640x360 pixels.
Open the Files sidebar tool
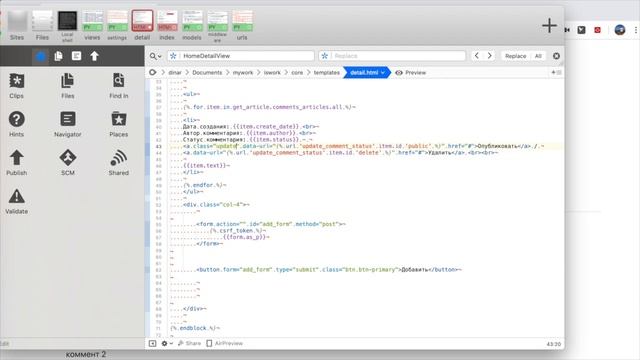(67, 86)
